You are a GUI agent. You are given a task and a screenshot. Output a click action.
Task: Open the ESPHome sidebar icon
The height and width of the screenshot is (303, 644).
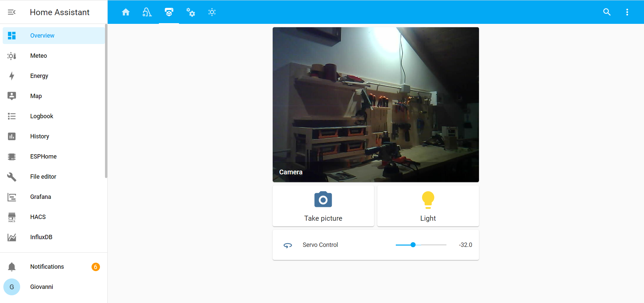(12, 157)
